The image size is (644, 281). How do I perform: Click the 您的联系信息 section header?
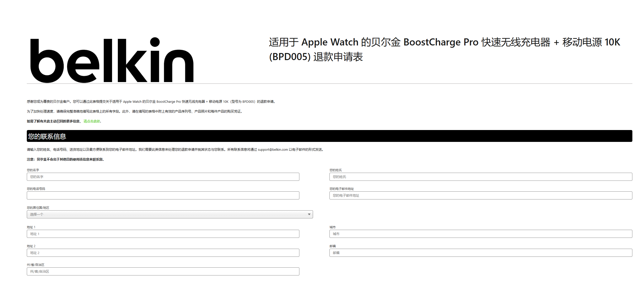(x=329, y=136)
